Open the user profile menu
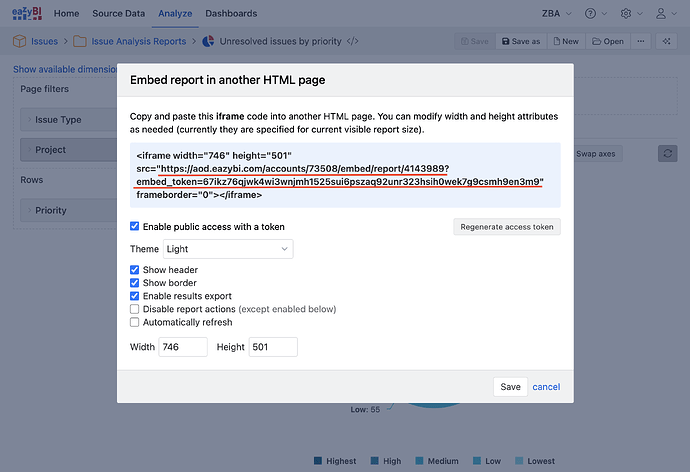690x472 pixels. (x=666, y=14)
